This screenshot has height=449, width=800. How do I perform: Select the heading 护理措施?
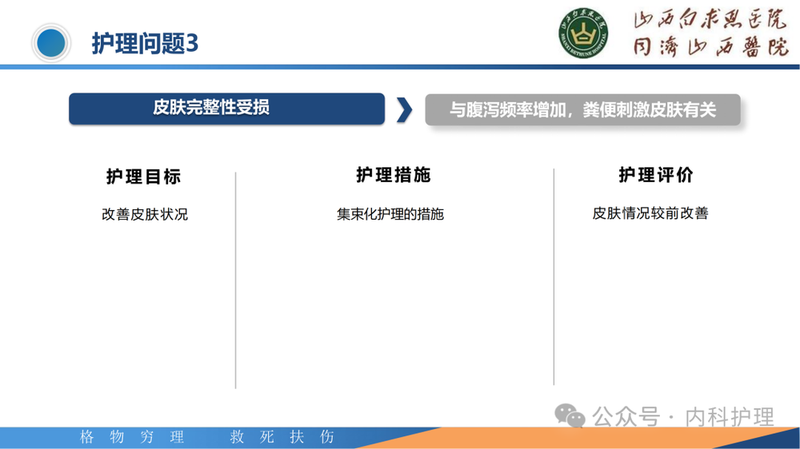pos(393,175)
